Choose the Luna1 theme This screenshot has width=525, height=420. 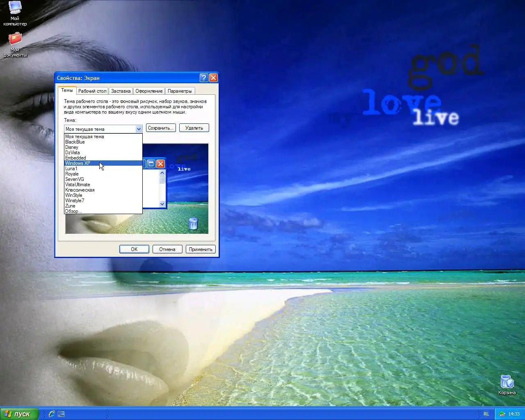pos(103,169)
